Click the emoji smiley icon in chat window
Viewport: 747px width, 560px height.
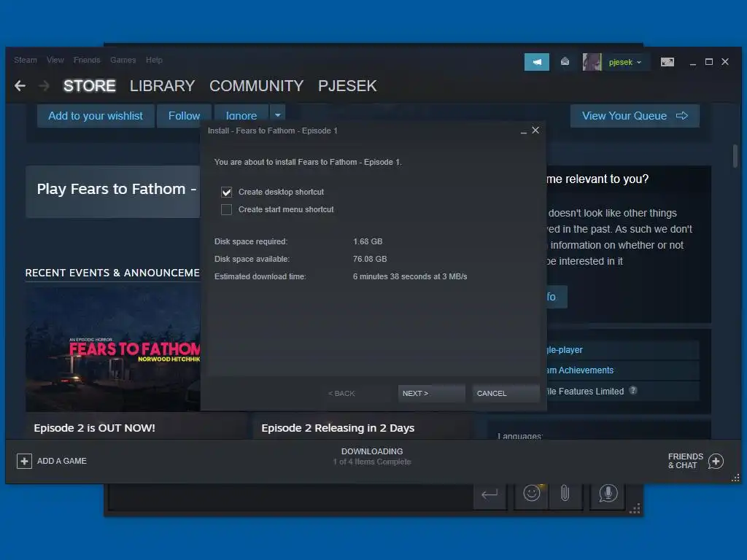pyautogui.click(x=531, y=493)
